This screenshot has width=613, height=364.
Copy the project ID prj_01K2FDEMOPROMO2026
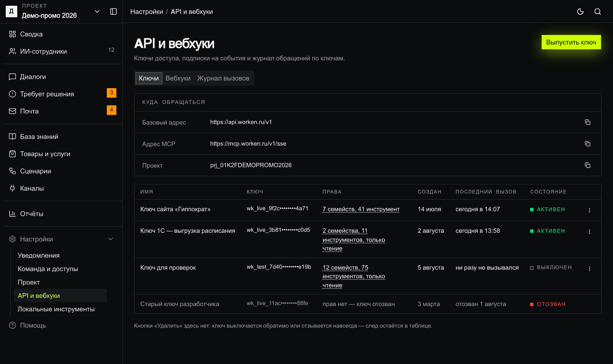click(588, 165)
